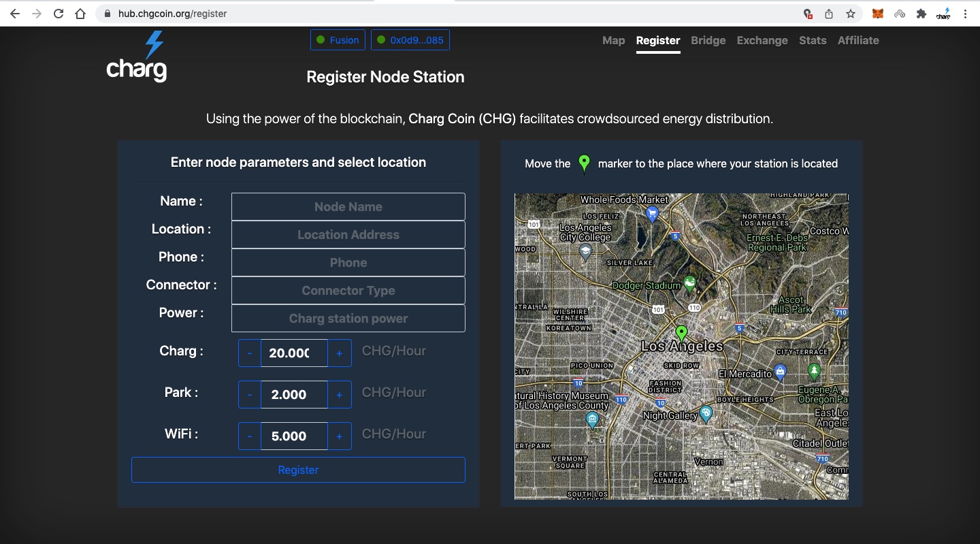Decrease the Park price

(250, 395)
